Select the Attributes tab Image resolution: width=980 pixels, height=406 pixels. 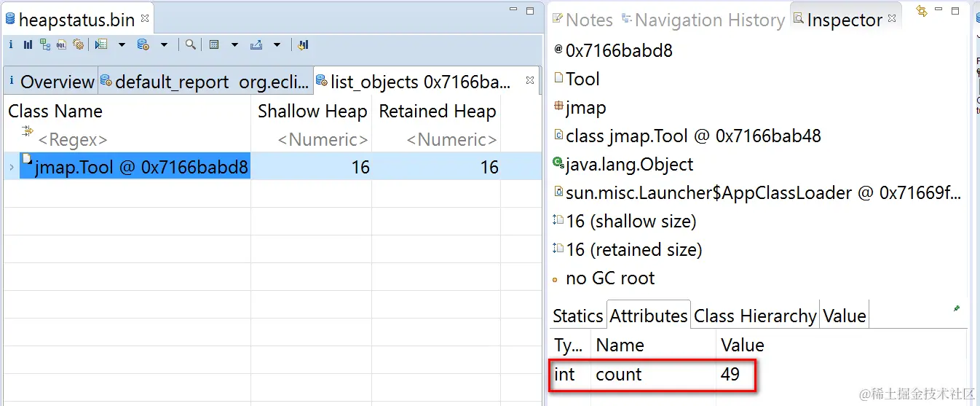(x=648, y=315)
